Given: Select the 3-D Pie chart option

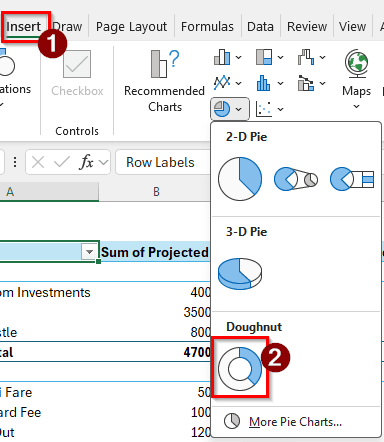Looking at the screenshot, I should point(240,274).
